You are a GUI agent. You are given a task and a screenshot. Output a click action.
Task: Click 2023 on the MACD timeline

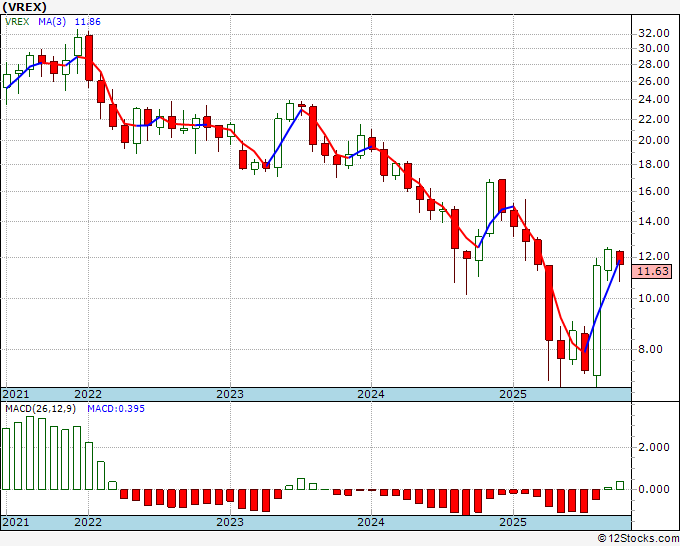tap(230, 522)
